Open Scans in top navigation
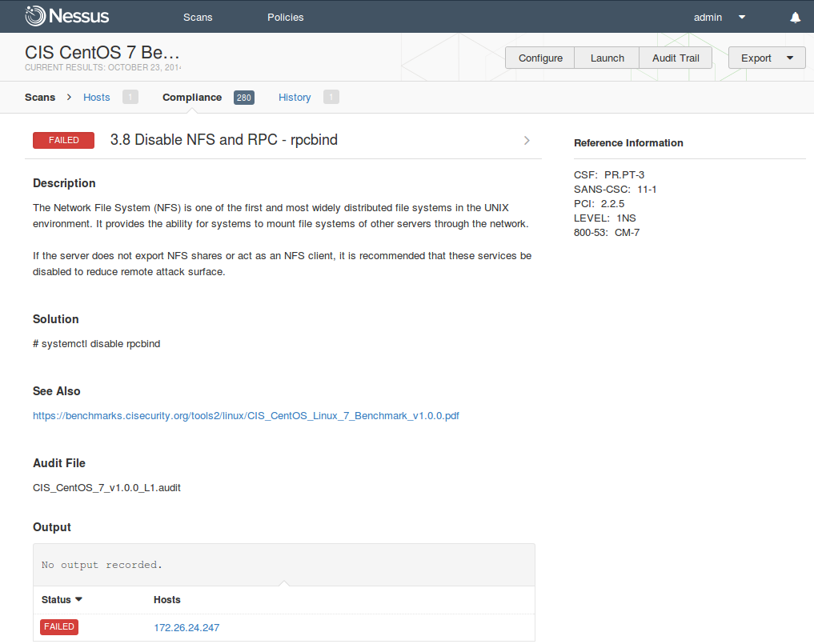The height and width of the screenshot is (644, 814). 198,17
